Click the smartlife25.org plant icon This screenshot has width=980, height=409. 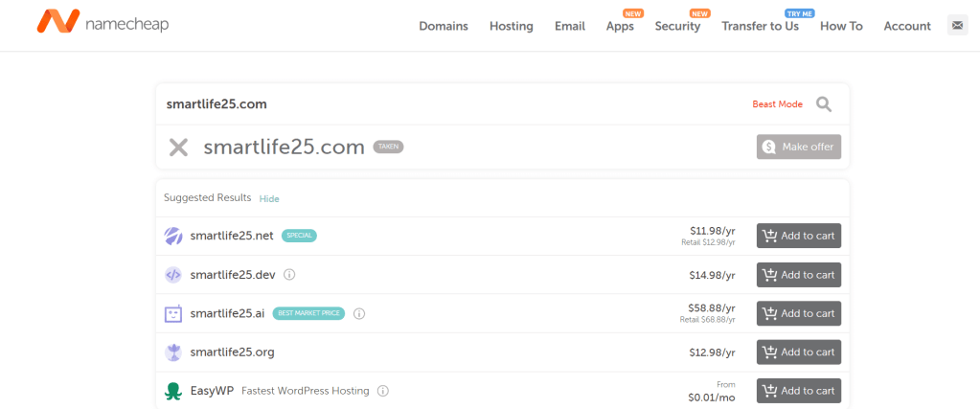pyautogui.click(x=173, y=352)
